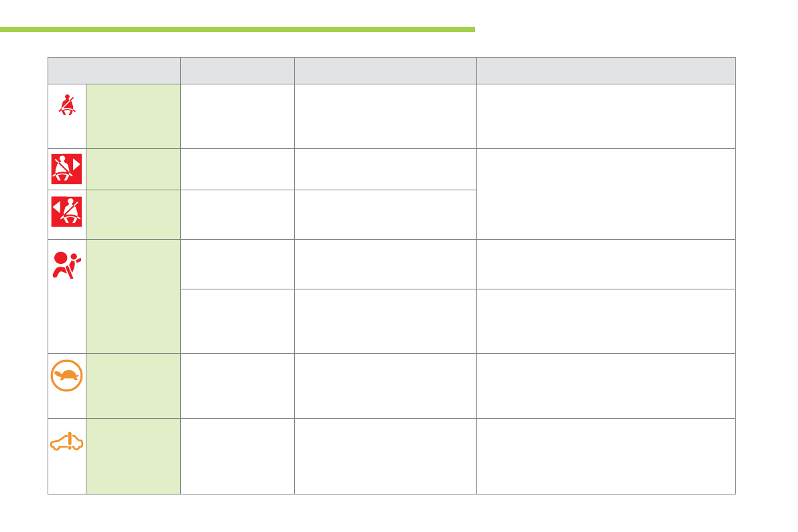Select the rightmost gray header cell
798x532 pixels.
[606, 70]
